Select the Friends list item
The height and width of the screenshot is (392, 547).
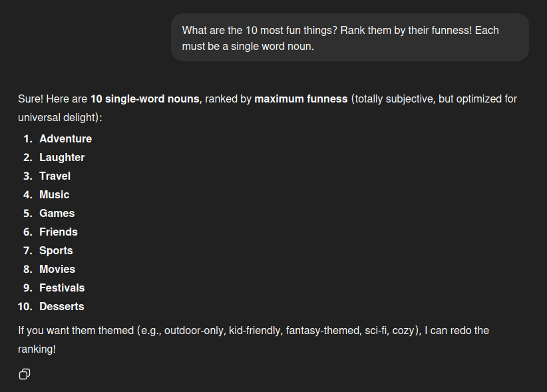[58, 232]
